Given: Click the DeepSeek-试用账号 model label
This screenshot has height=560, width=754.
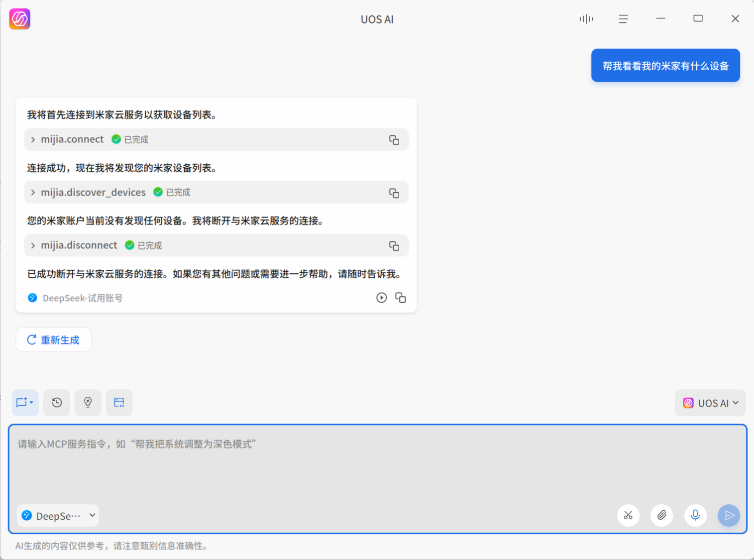Looking at the screenshot, I should point(83,298).
